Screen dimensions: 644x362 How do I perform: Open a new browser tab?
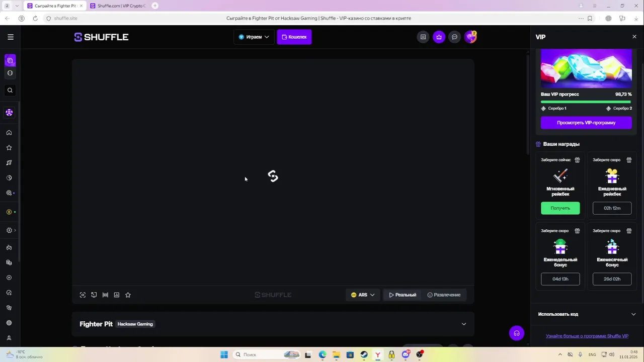(155, 6)
